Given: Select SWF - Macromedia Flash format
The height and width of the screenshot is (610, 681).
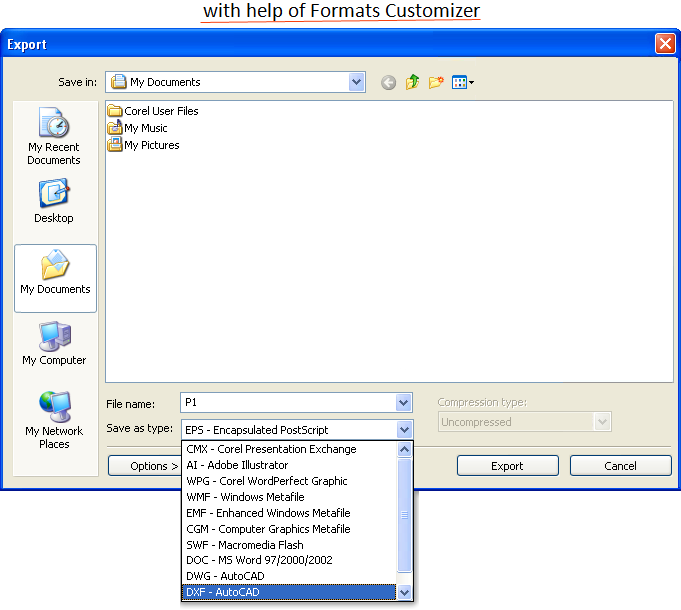Looking at the screenshot, I should click(x=289, y=545).
